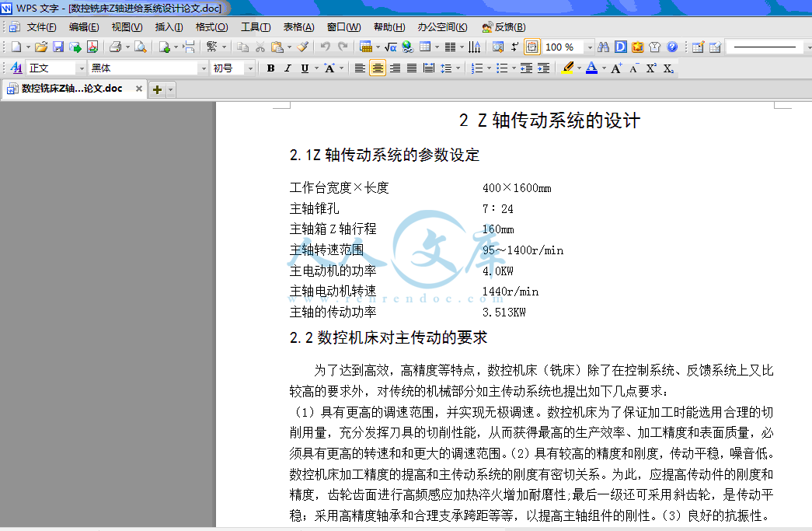Add a new document tab with plus button
812x531 pixels.
(x=157, y=89)
